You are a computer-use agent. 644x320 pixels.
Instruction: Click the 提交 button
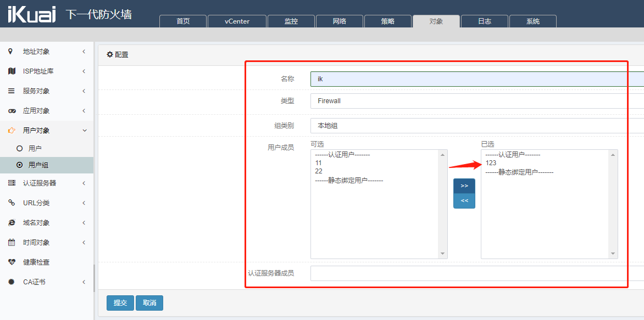click(x=120, y=303)
